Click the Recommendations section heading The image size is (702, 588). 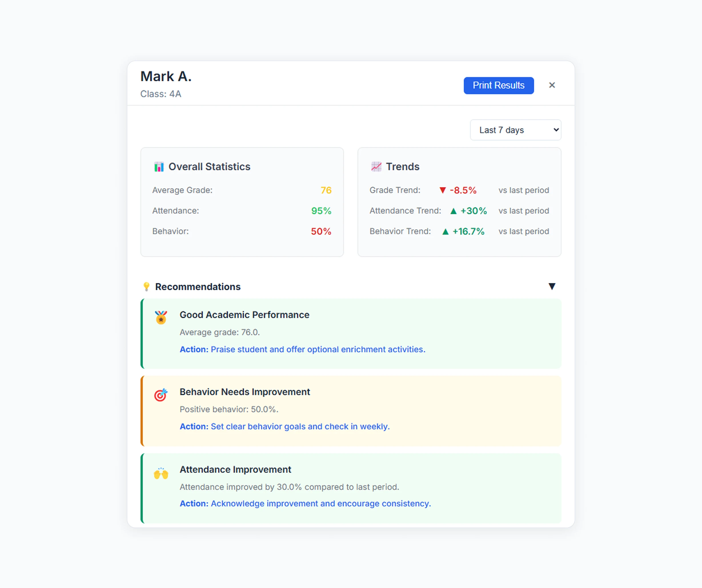[198, 287]
